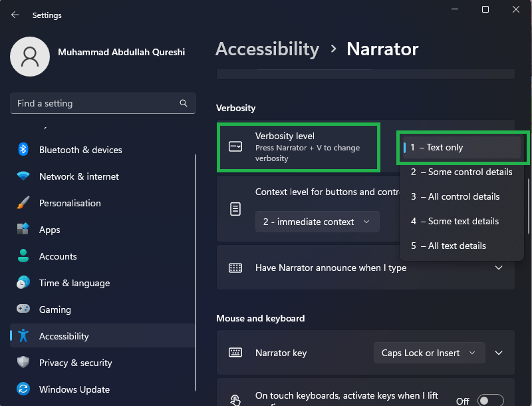This screenshot has width=532, height=406.
Task: Go to Personalisation settings
Action: click(70, 203)
